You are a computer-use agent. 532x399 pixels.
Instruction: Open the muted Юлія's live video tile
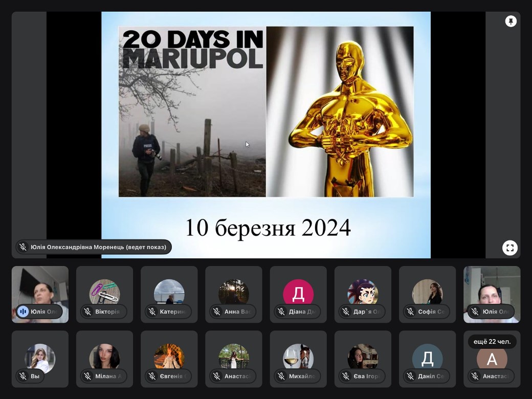492,294
